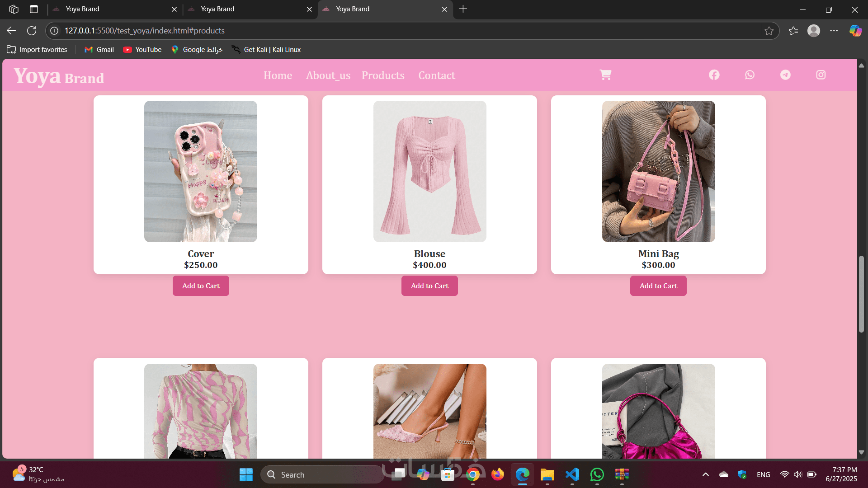Image resolution: width=868 pixels, height=488 pixels.
Task: Open browser tab actions menu
Action: pos(34,9)
